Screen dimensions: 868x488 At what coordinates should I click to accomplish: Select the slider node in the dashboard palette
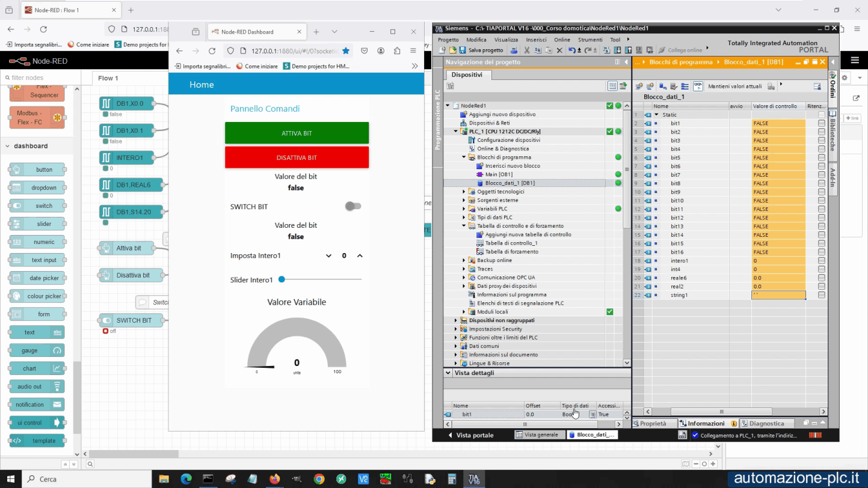point(36,224)
